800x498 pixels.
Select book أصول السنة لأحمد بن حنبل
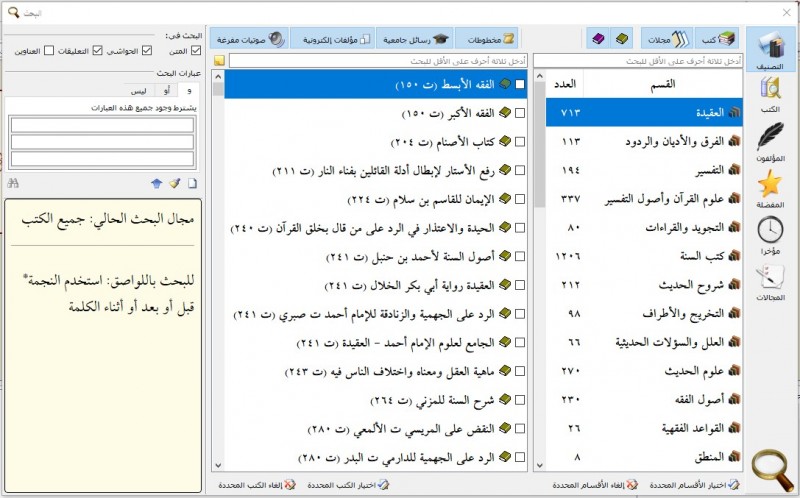[376, 256]
